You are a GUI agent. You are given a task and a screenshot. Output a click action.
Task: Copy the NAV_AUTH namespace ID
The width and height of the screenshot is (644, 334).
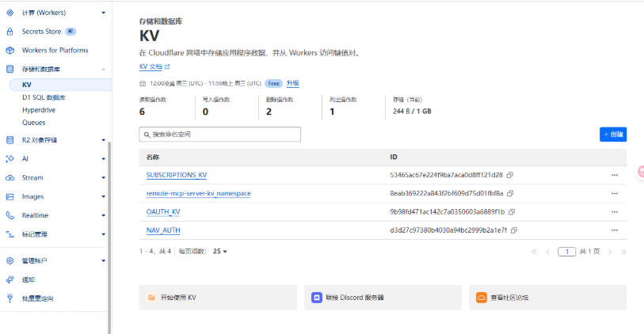[x=514, y=230]
